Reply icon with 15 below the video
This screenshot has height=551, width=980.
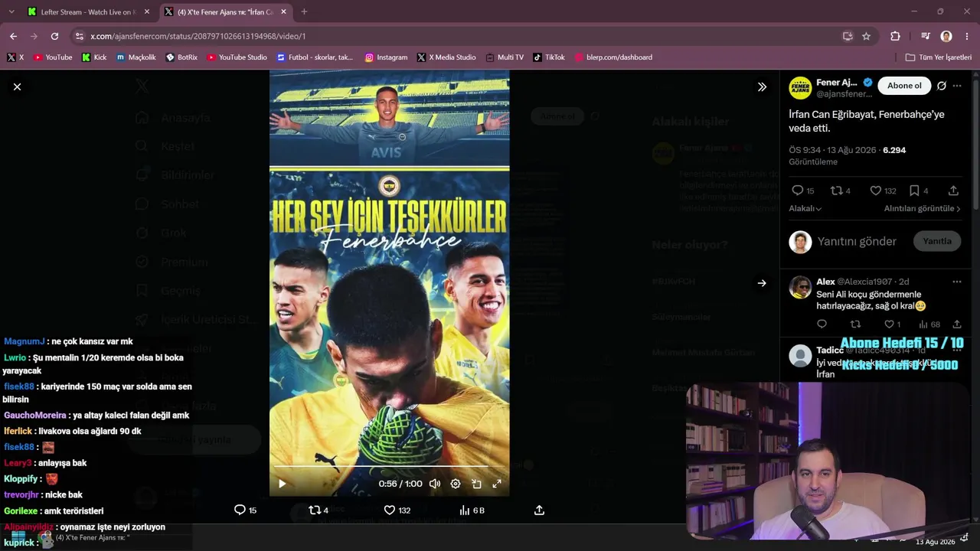click(245, 510)
